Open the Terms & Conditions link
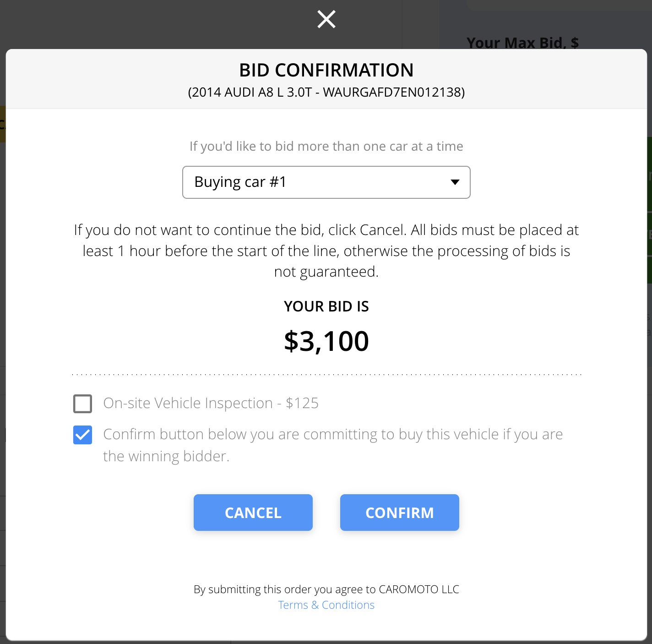Viewport: 652px width, 644px height. [326, 605]
